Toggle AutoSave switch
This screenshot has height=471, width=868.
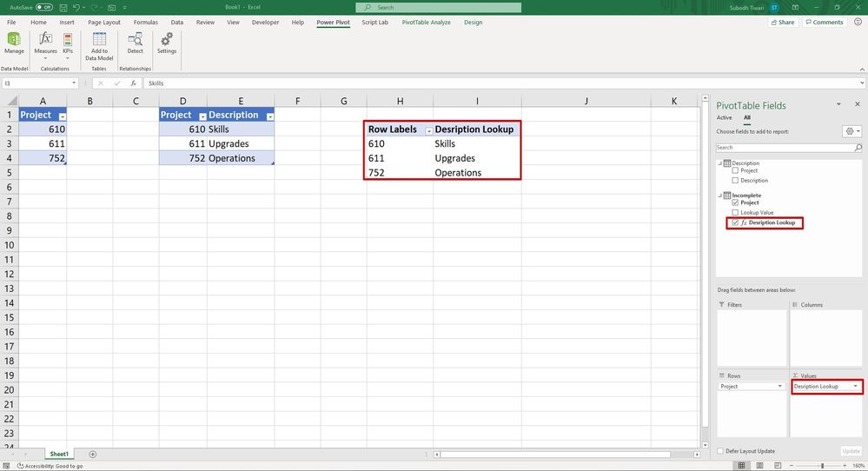coord(43,8)
